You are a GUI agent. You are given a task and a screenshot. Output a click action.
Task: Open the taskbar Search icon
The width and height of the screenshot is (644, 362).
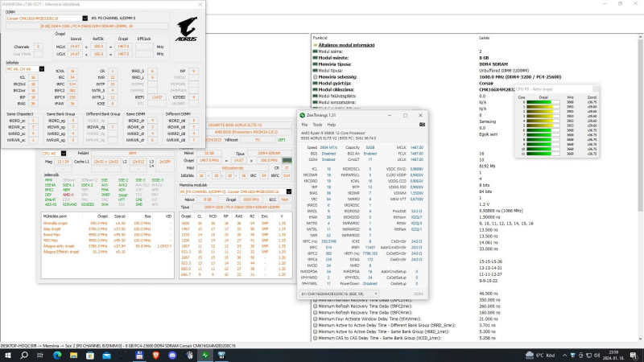click(24, 356)
